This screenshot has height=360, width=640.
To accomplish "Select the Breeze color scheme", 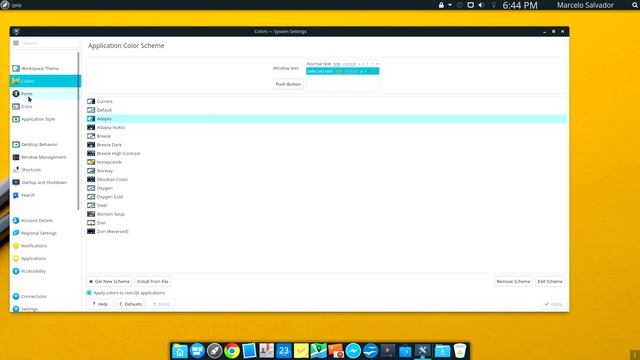I will click(x=327, y=136).
